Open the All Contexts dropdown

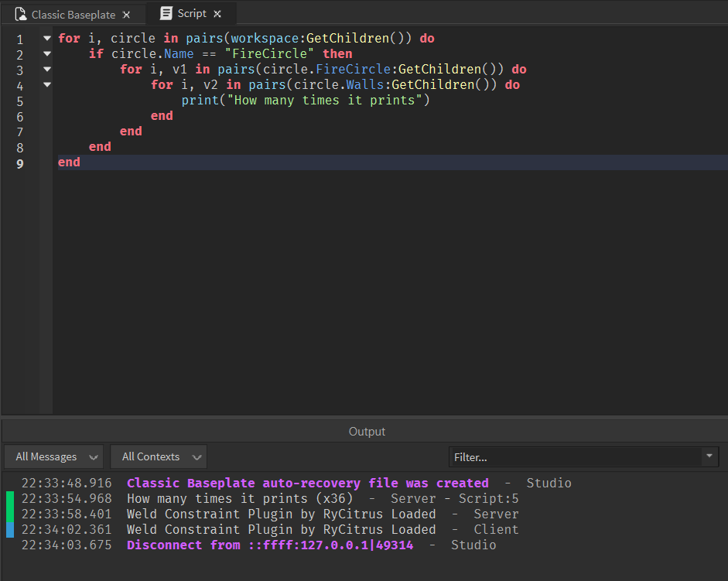click(158, 456)
